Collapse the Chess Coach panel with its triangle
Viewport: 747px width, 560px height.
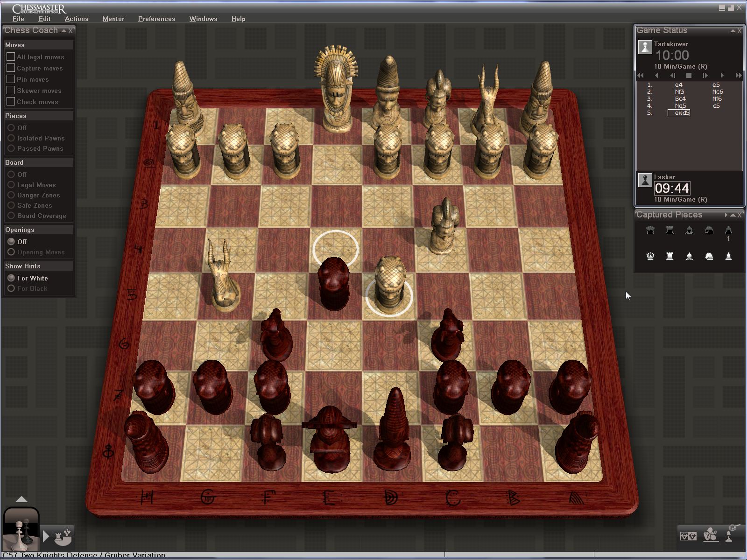point(63,31)
